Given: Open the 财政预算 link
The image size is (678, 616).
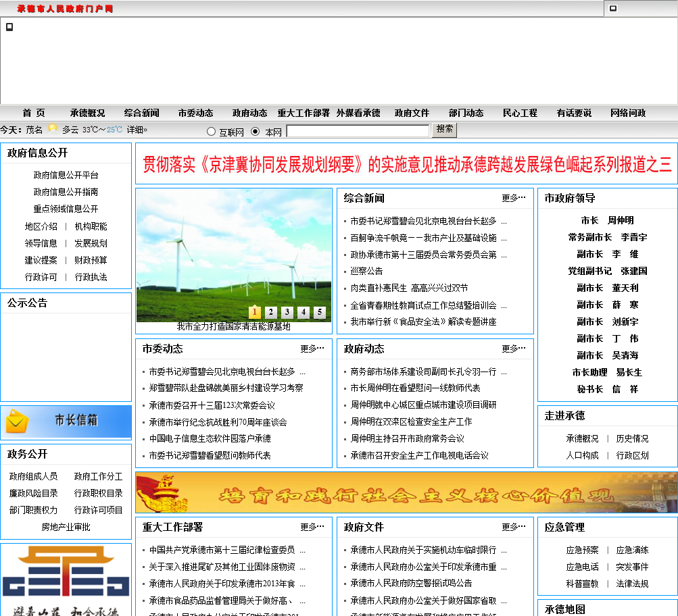Looking at the screenshot, I should [91, 260].
